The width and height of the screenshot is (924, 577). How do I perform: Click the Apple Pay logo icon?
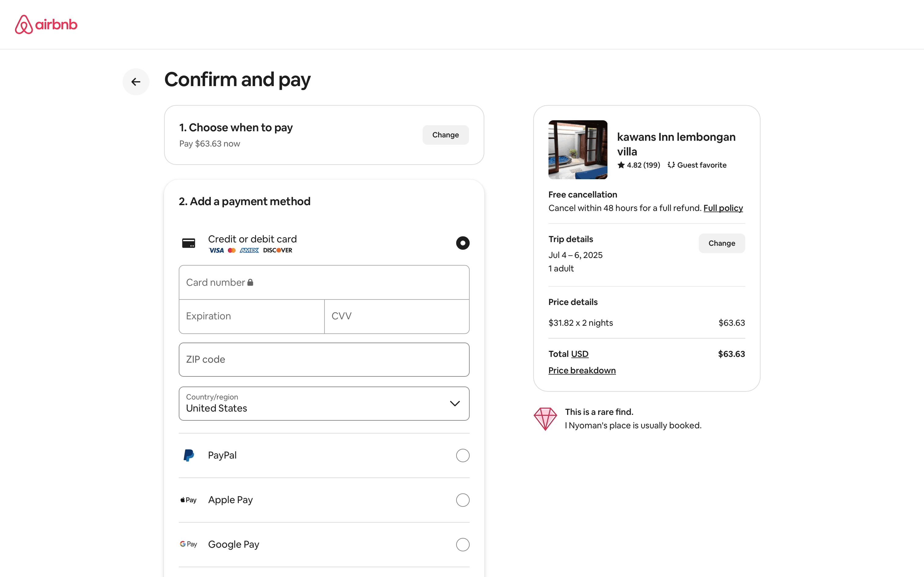pyautogui.click(x=189, y=500)
